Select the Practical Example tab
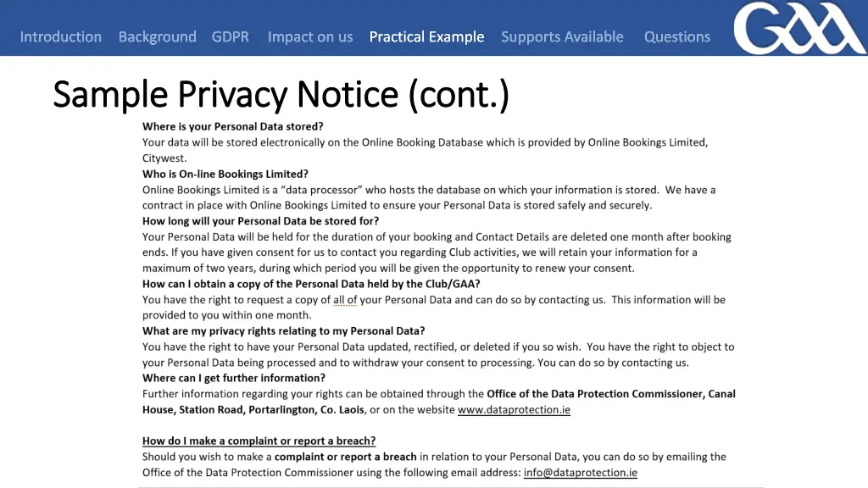The height and width of the screenshot is (488, 868). 427,37
